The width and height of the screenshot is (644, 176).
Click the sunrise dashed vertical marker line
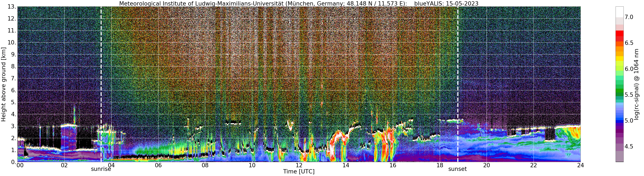[101, 84]
